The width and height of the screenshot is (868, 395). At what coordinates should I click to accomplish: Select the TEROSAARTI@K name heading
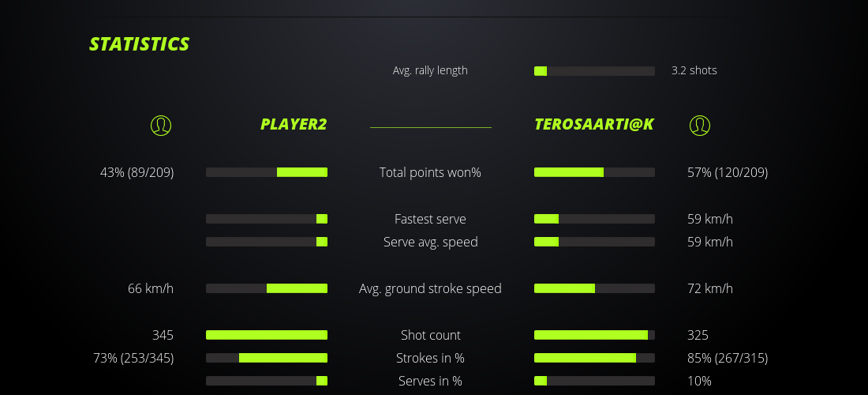(593, 125)
